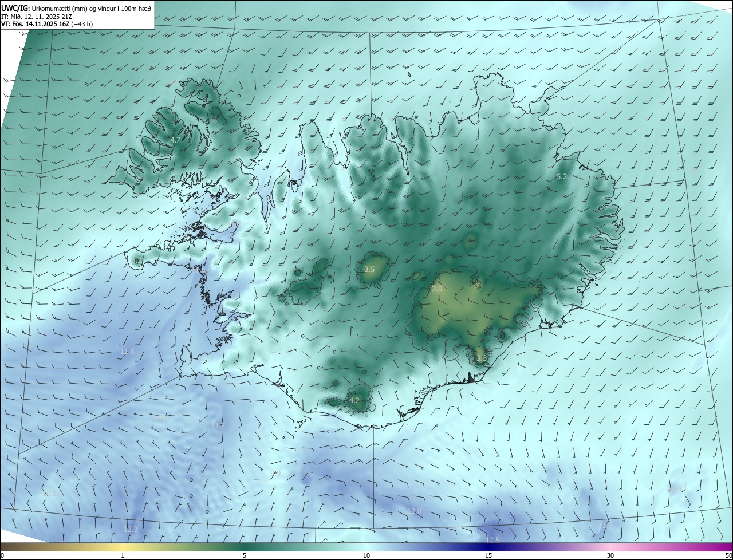Click the 'UWC/IG:' label in header
This screenshot has width=733, height=560.
[x=15, y=8]
